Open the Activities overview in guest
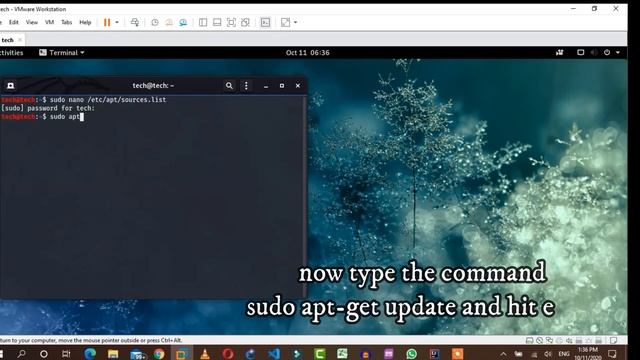The image size is (640, 360). tap(11, 53)
